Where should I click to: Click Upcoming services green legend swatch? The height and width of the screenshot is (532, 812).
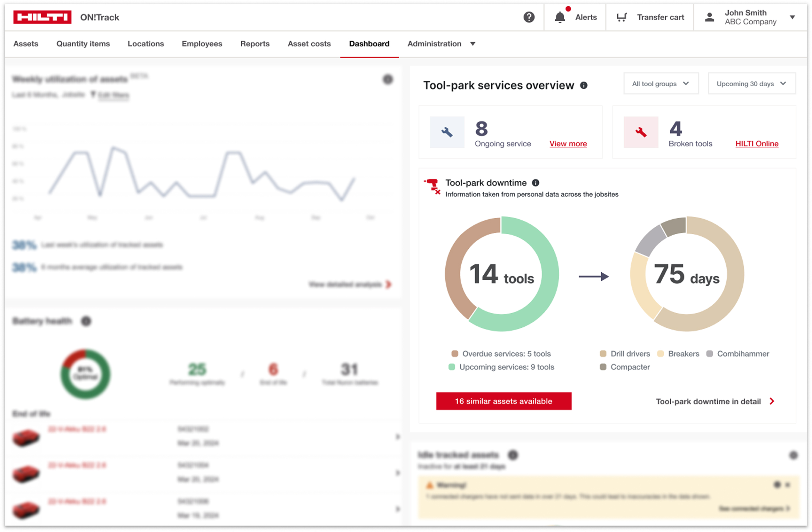[x=452, y=367]
